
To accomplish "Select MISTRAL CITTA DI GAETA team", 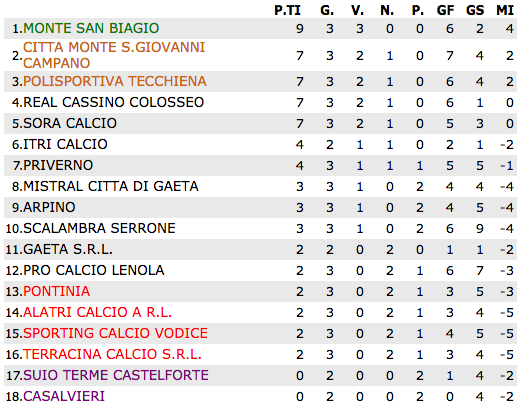I will click(111, 186).
